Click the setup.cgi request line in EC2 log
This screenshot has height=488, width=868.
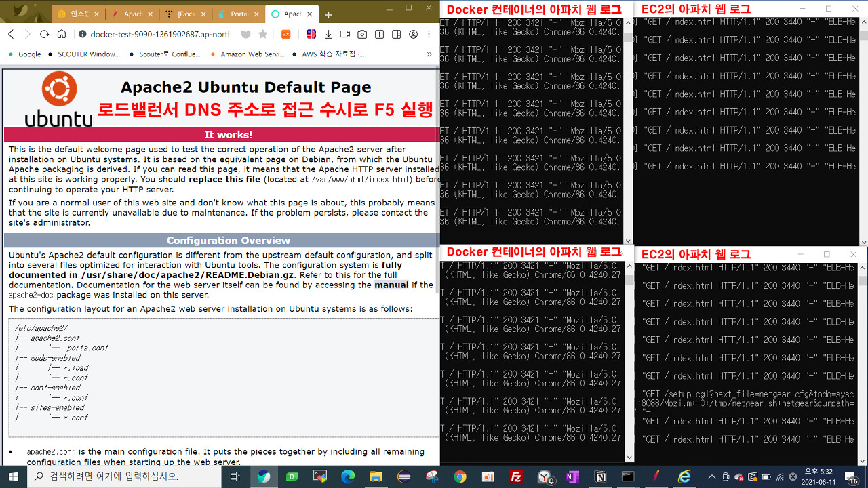coord(748,394)
